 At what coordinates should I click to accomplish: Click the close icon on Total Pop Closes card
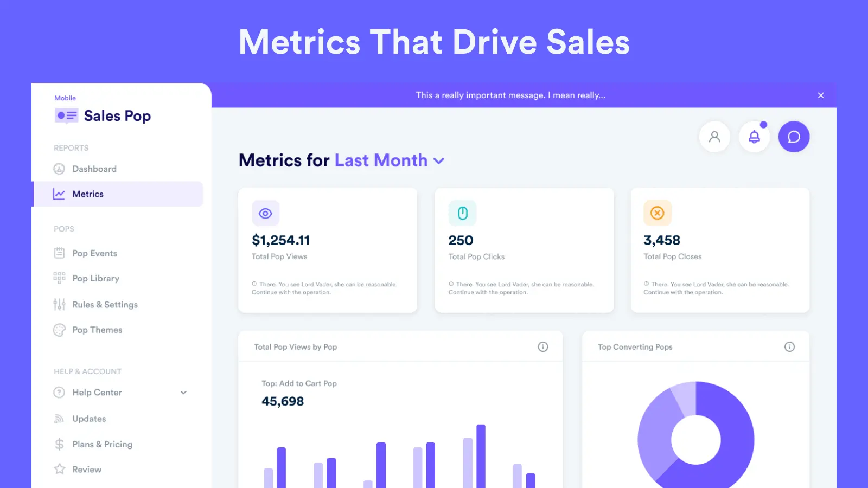point(658,213)
